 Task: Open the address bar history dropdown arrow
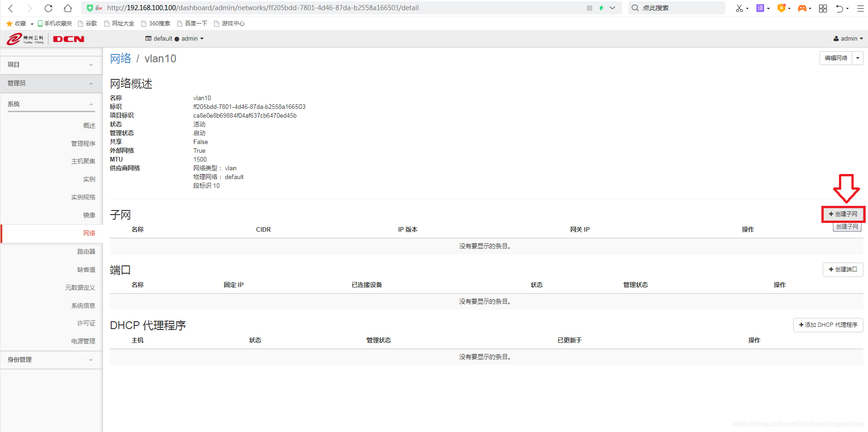(x=612, y=8)
